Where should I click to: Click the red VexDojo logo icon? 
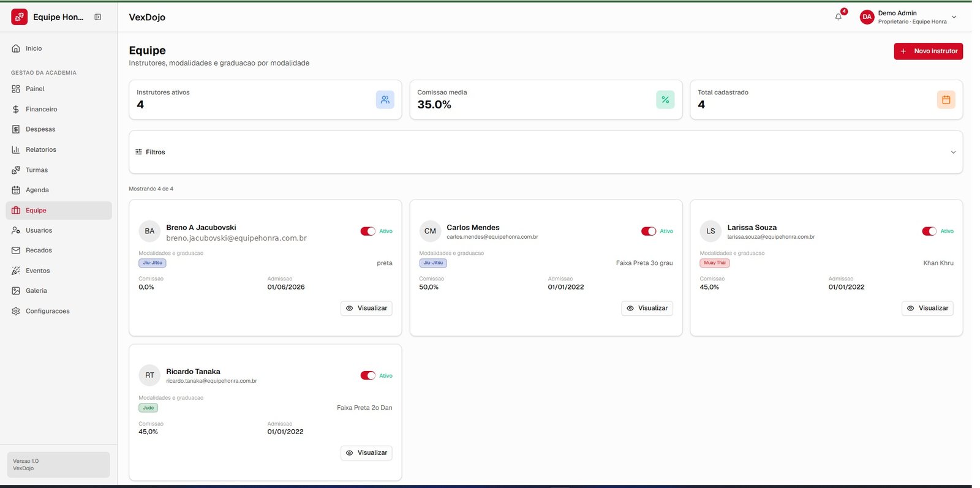click(x=19, y=17)
